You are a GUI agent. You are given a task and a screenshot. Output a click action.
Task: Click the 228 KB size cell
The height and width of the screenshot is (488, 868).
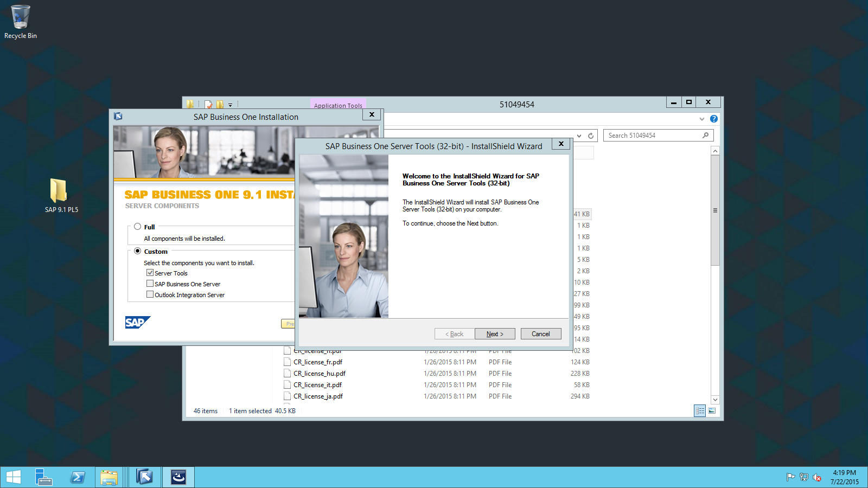(580, 374)
